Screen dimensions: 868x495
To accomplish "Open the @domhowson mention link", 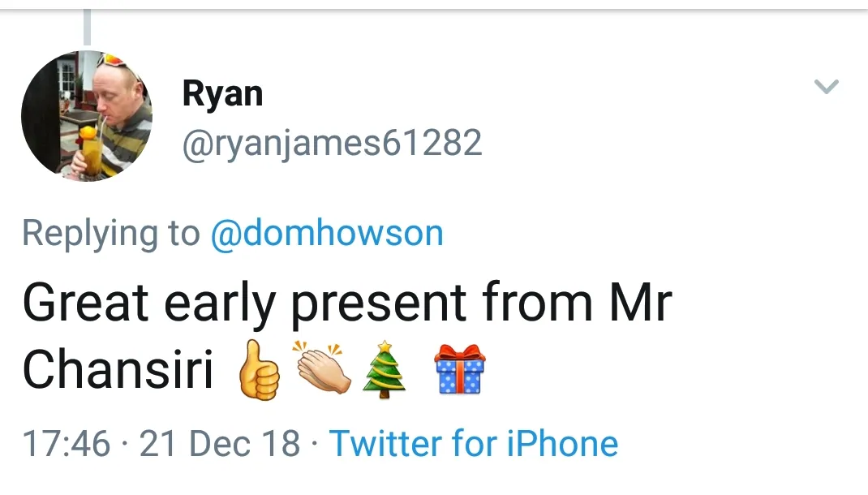I will (x=327, y=234).
